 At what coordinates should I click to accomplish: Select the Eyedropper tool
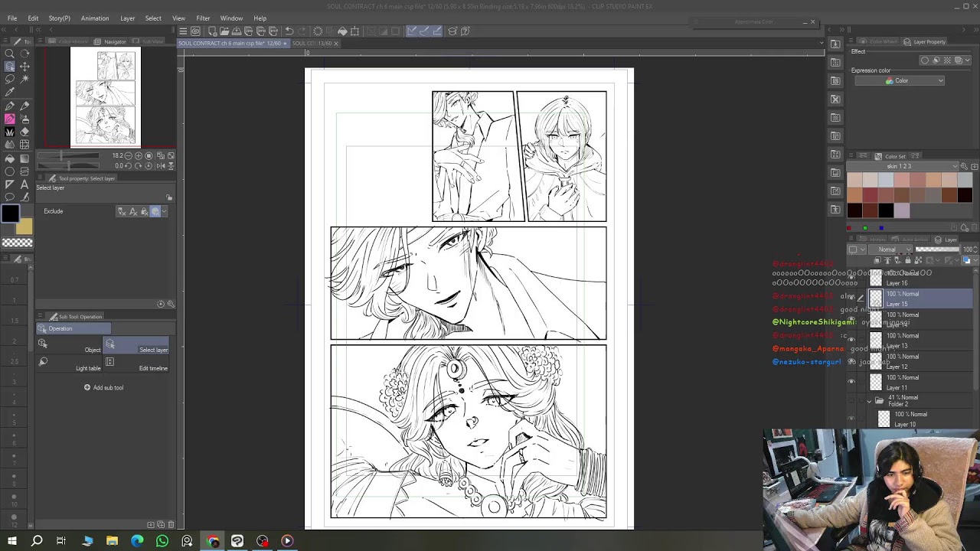pos(10,92)
